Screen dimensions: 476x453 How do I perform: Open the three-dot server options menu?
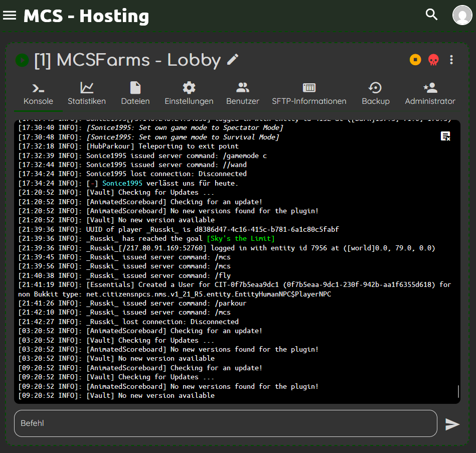(x=451, y=60)
